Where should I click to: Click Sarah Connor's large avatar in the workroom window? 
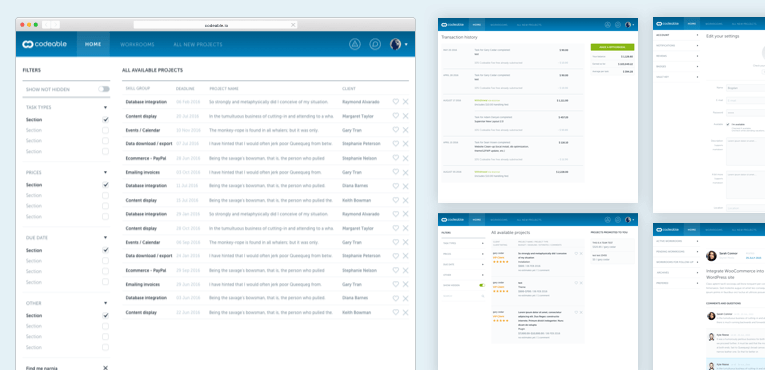tap(712, 256)
